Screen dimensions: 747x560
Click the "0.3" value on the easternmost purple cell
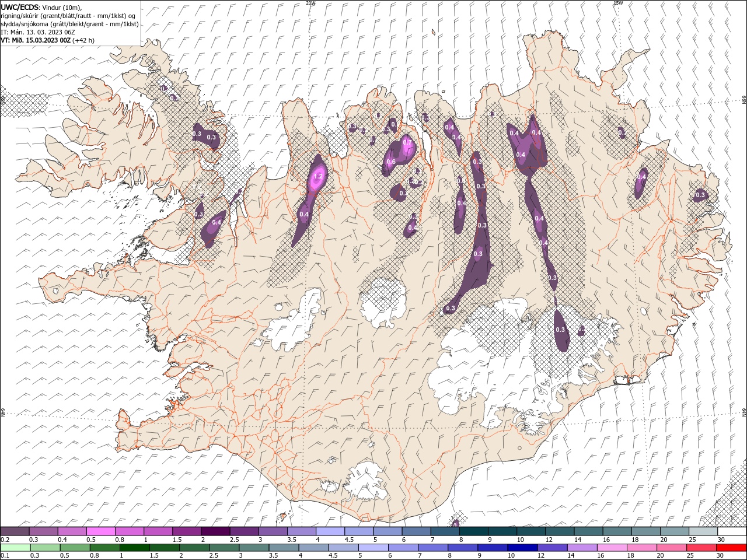pos(700,195)
